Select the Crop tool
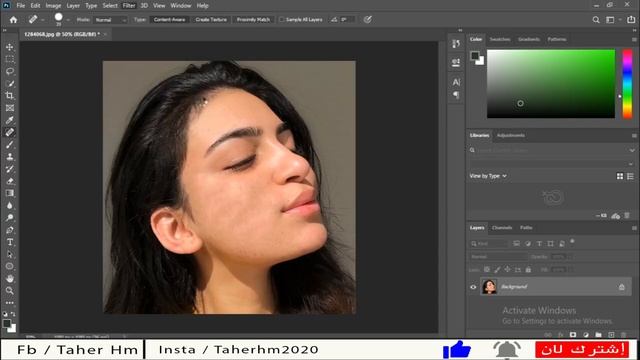Image resolution: width=640 pixels, height=360 pixels. tap(10, 96)
